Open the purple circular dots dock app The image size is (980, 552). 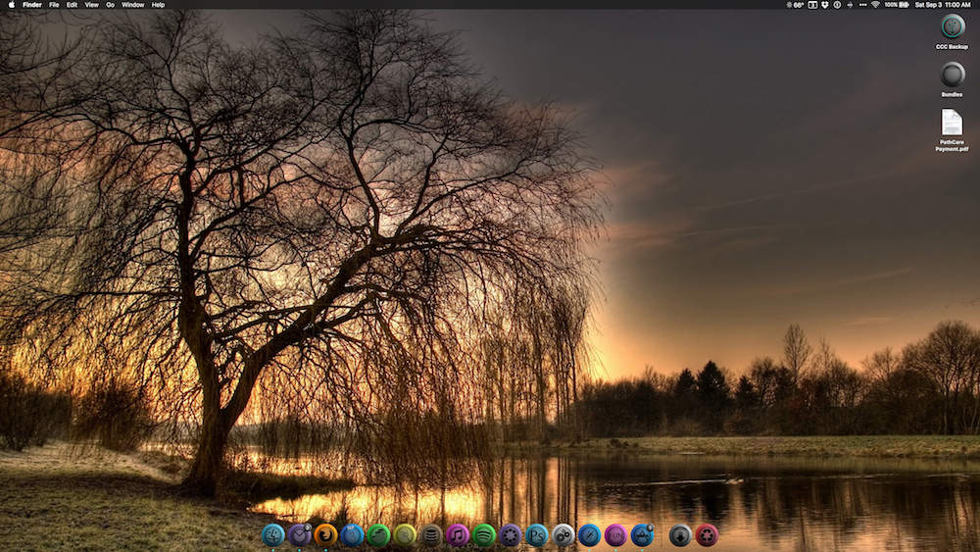510,535
